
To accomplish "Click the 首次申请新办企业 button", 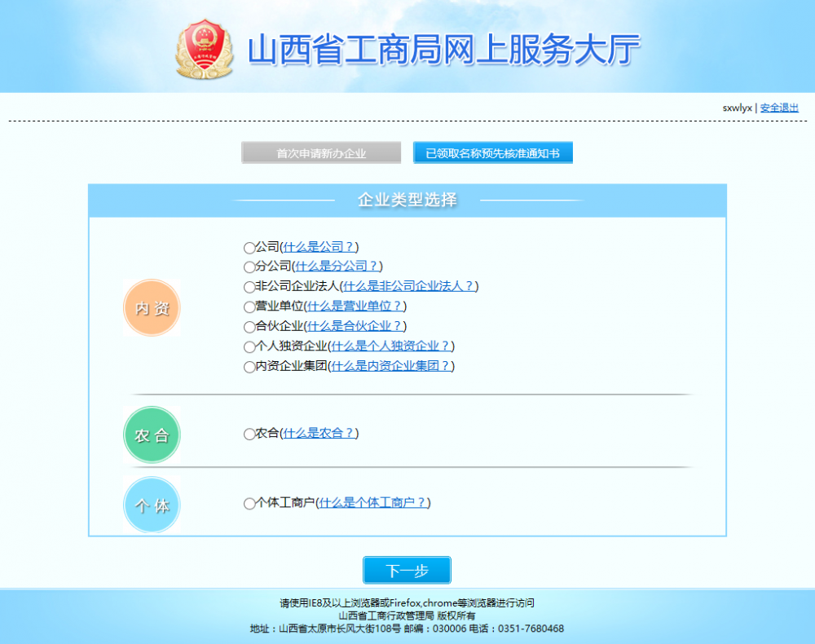I will [x=321, y=152].
